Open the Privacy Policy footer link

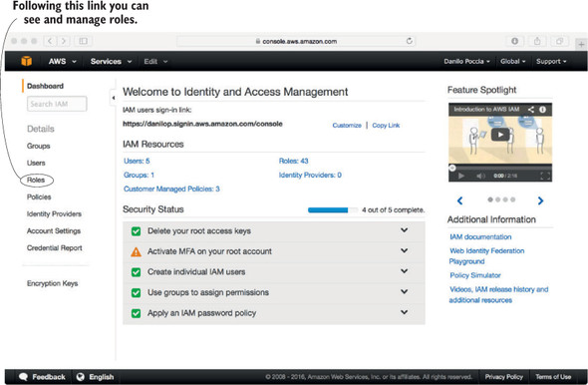(503, 377)
